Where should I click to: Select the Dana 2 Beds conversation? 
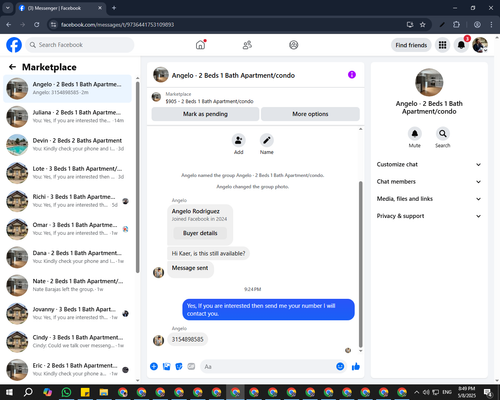67,257
